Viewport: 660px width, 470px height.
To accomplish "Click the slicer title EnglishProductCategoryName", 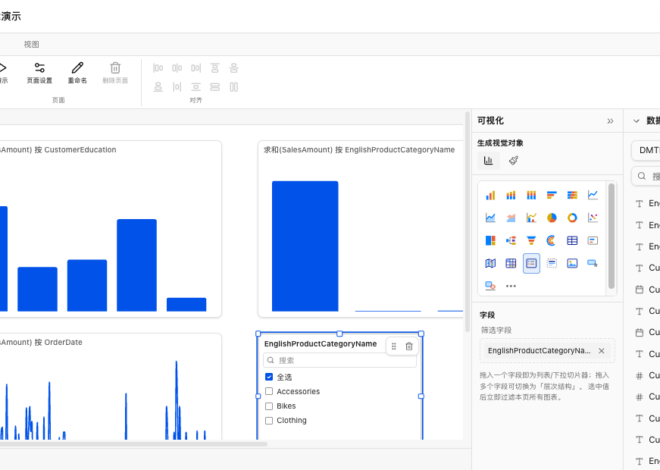I will (320, 344).
